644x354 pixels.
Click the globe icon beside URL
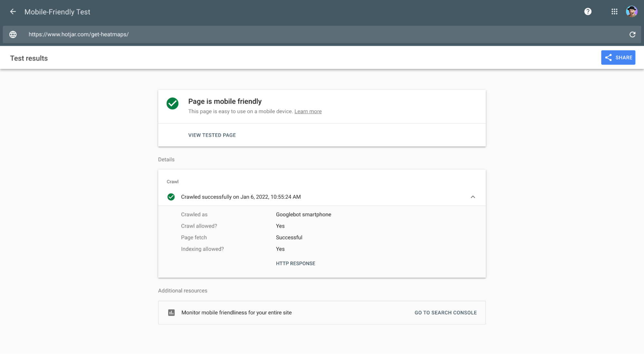(x=13, y=34)
